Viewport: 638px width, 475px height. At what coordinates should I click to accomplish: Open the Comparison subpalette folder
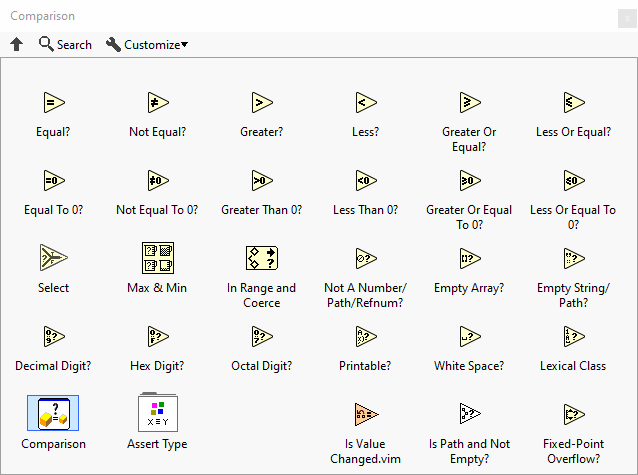click(54, 413)
